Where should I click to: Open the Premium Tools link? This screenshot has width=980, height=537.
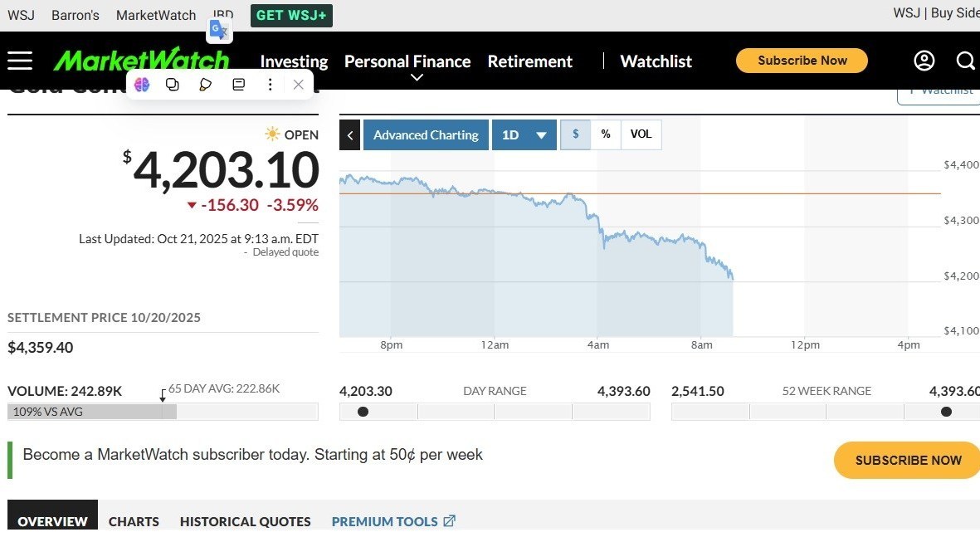[393, 521]
